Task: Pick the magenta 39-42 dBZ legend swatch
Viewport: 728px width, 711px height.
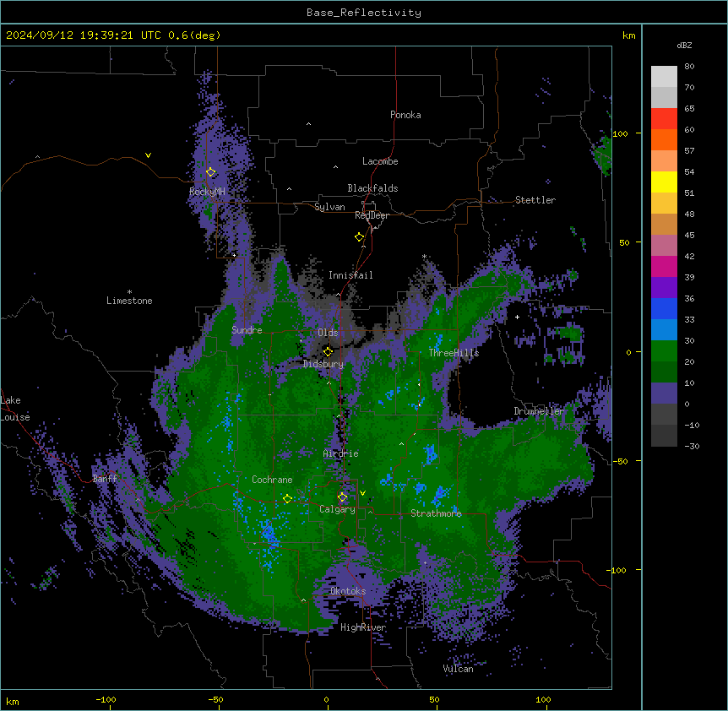Action: coord(664,266)
